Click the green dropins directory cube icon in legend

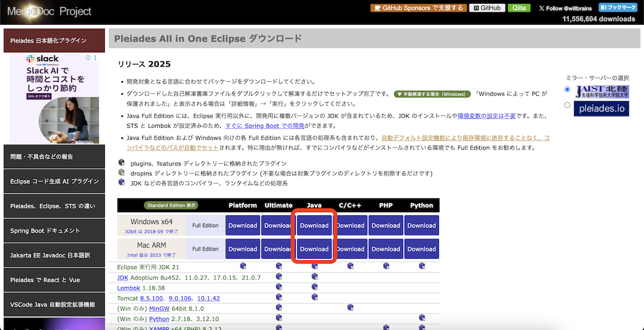click(x=122, y=173)
